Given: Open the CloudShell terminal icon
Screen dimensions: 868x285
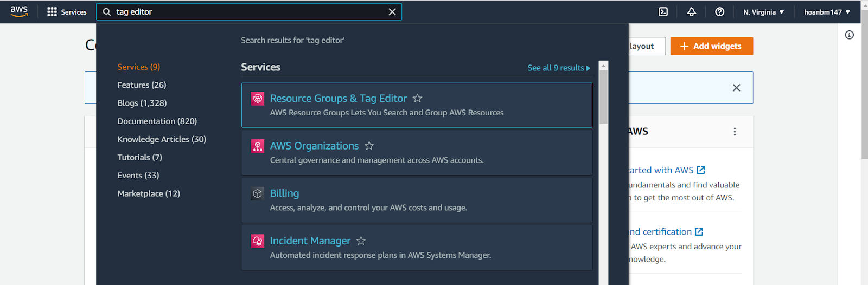Looking at the screenshot, I should [x=663, y=12].
